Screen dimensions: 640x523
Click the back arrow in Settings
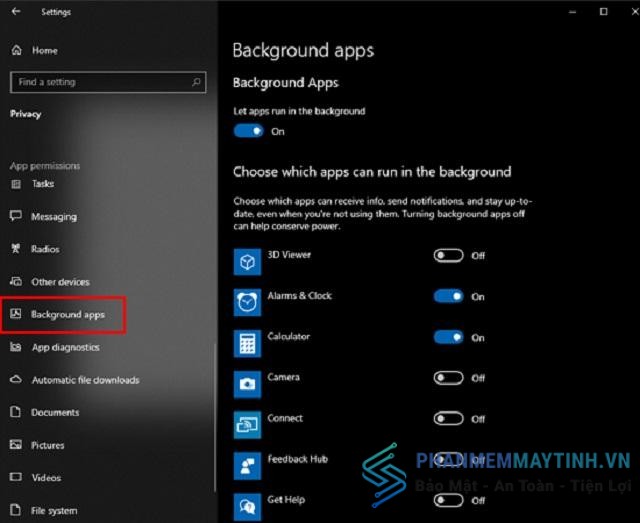click(16, 11)
